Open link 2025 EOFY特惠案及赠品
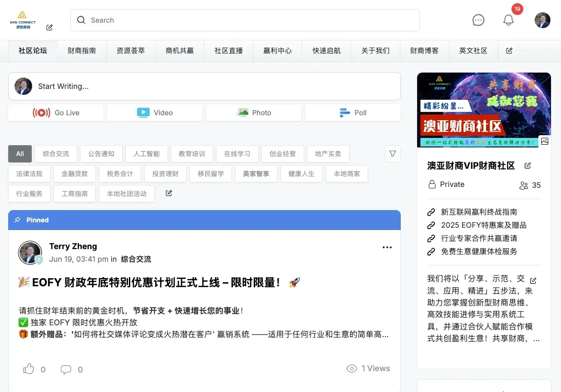561x392 pixels. point(484,225)
